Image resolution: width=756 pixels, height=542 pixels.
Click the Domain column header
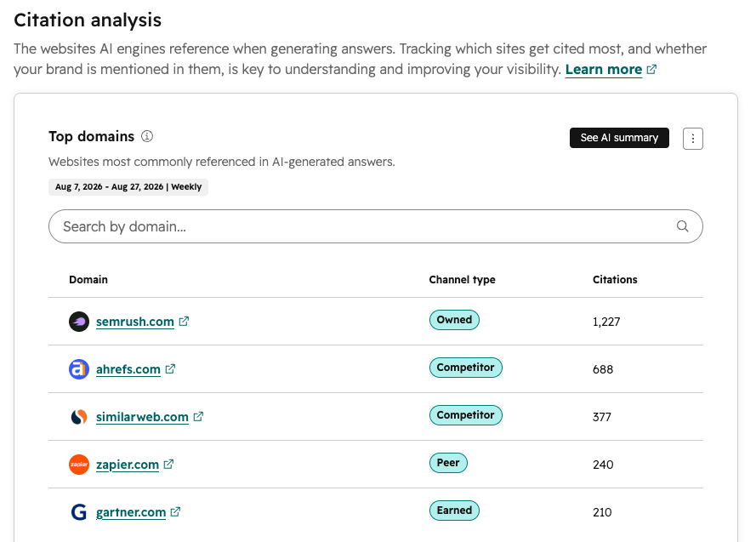88,280
